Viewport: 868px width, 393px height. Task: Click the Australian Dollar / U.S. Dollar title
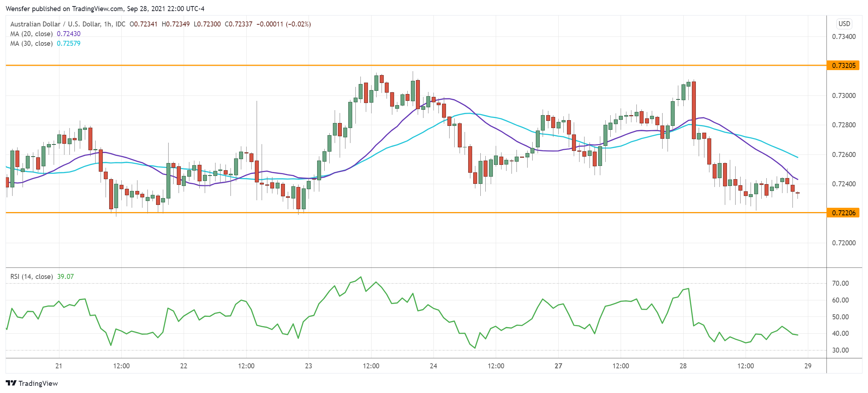[55, 24]
